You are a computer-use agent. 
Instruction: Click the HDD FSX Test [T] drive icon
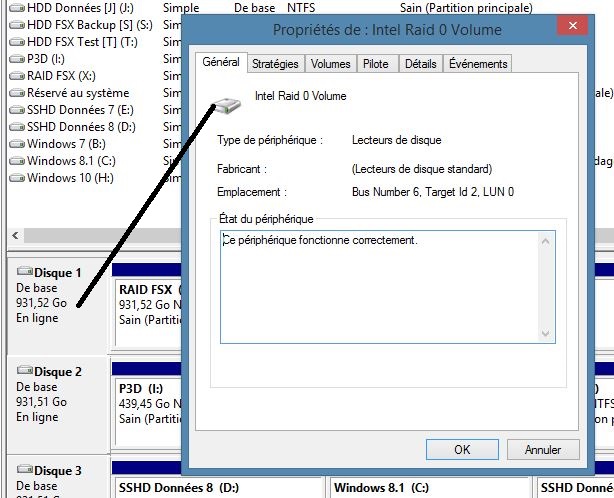pyautogui.click(x=17, y=42)
